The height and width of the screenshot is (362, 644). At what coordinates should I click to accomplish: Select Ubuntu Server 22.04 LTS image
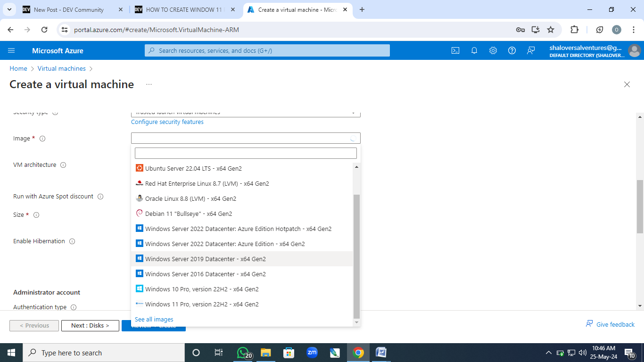(x=242, y=168)
